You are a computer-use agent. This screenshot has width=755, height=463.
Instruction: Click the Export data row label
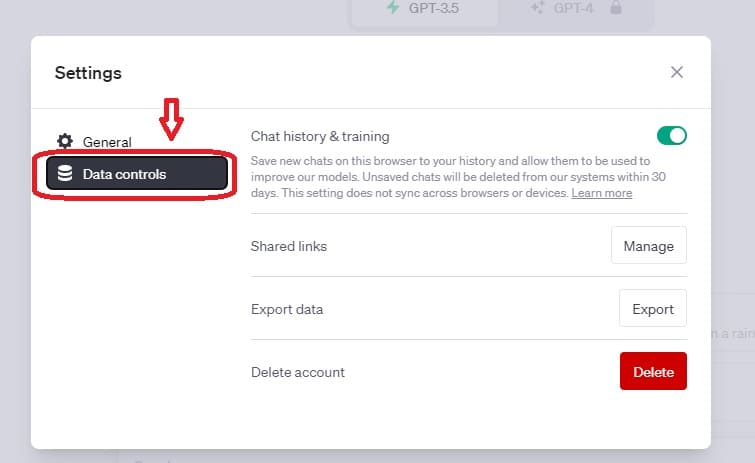tap(286, 309)
